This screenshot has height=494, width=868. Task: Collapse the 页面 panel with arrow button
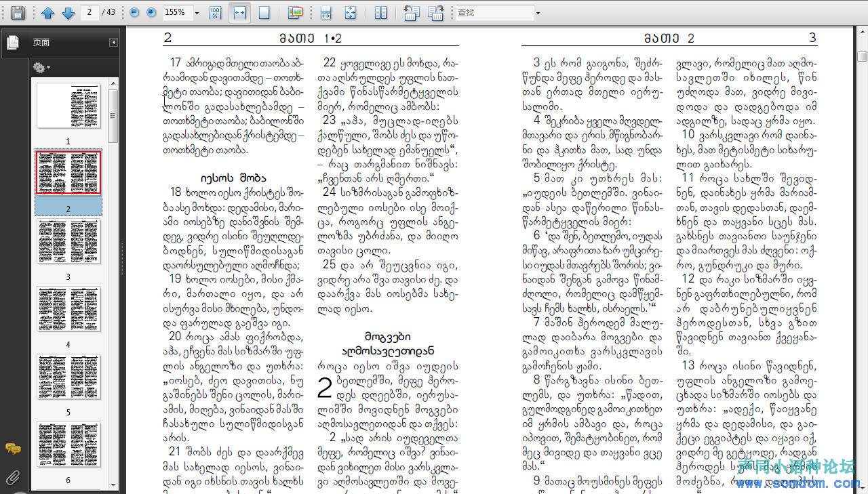[x=114, y=42]
